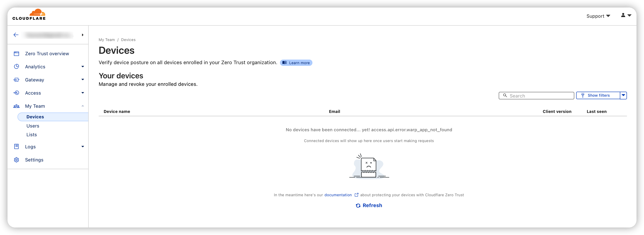Open the Support dropdown menu
This screenshot has width=644, height=235.
[598, 16]
